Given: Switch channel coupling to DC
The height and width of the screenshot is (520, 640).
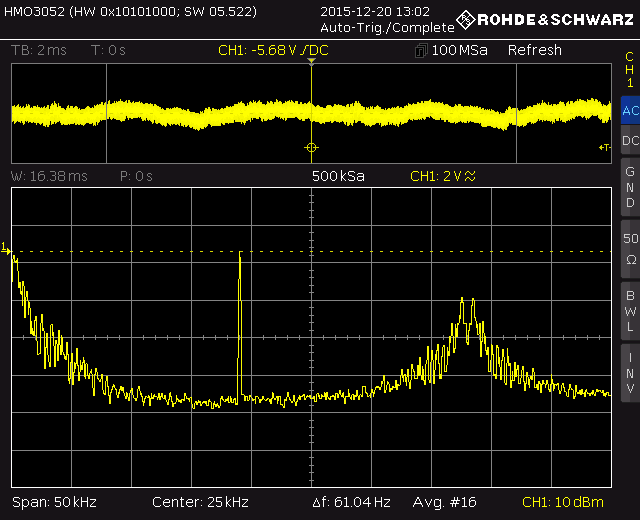Looking at the screenshot, I should point(630,142).
